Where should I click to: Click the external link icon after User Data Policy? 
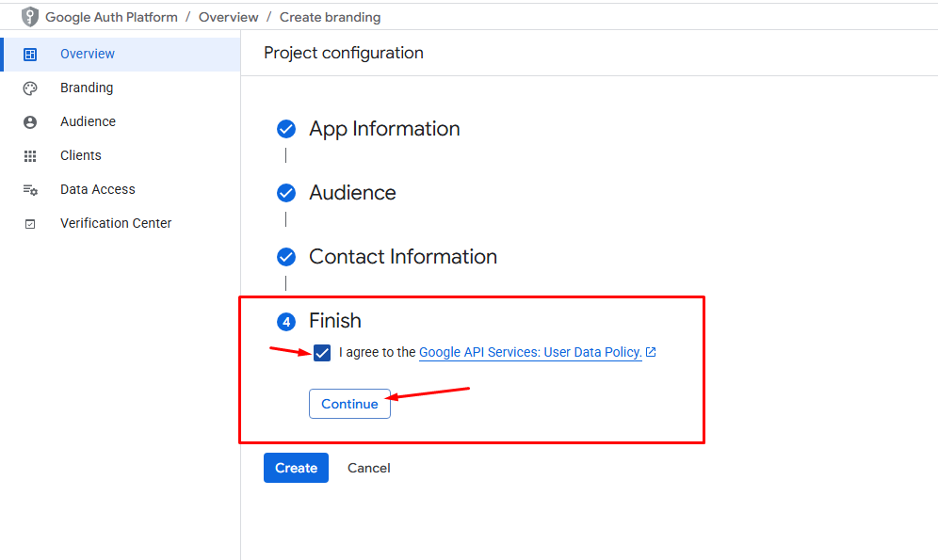(651, 352)
